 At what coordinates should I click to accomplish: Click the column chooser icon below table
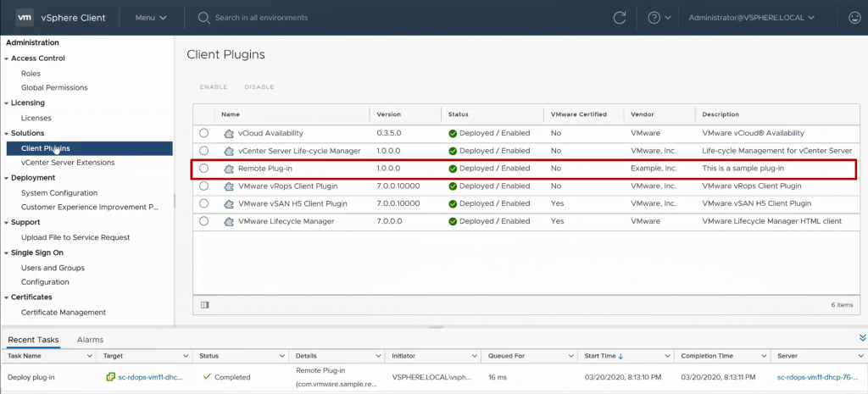204,304
